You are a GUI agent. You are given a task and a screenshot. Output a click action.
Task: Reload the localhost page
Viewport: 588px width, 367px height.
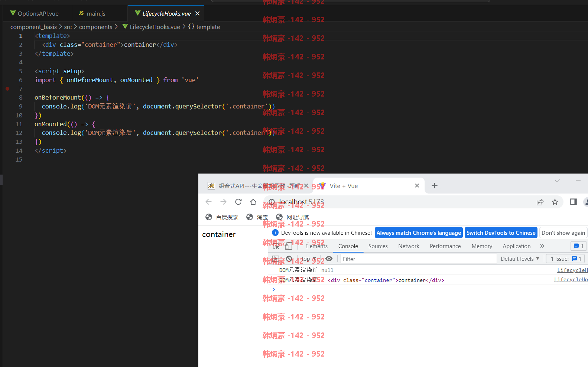click(x=238, y=202)
